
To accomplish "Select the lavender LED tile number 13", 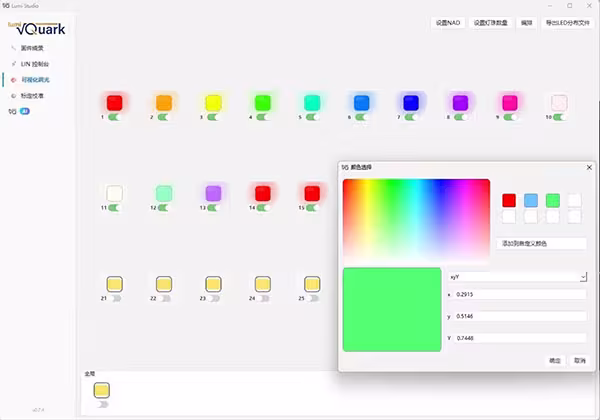I will point(213,194).
